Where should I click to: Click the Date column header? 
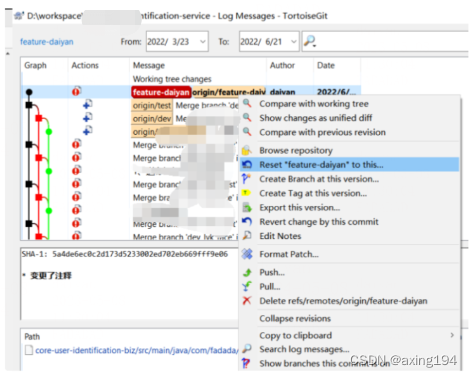coord(326,65)
